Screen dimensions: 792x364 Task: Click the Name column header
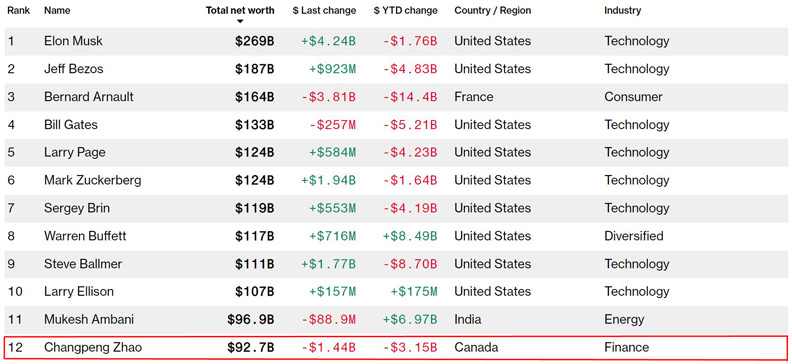pyautogui.click(x=57, y=11)
